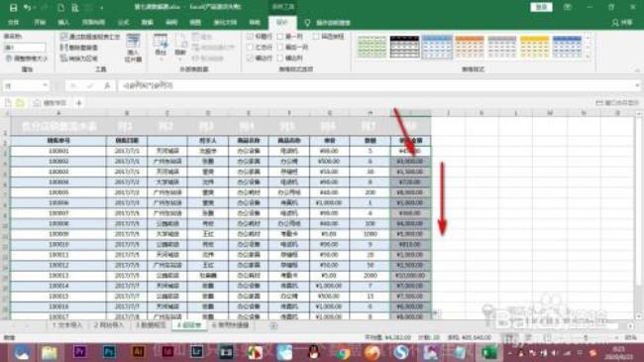
Task: Expand the formula bar with right-end chevron
Action: click(637, 85)
